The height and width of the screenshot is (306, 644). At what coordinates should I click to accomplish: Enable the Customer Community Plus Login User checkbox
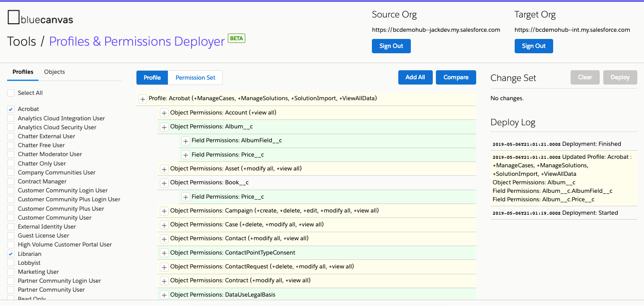pos(11,199)
